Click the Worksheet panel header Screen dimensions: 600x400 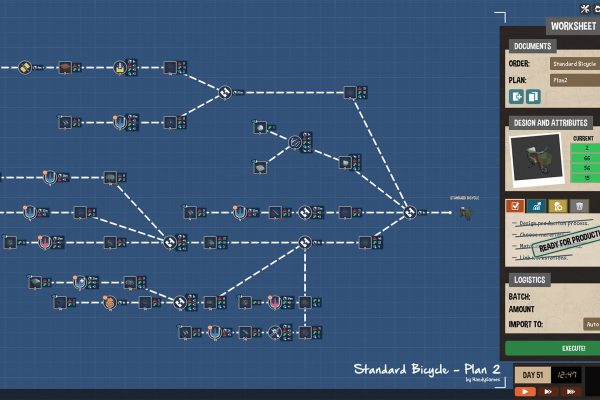click(x=573, y=25)
